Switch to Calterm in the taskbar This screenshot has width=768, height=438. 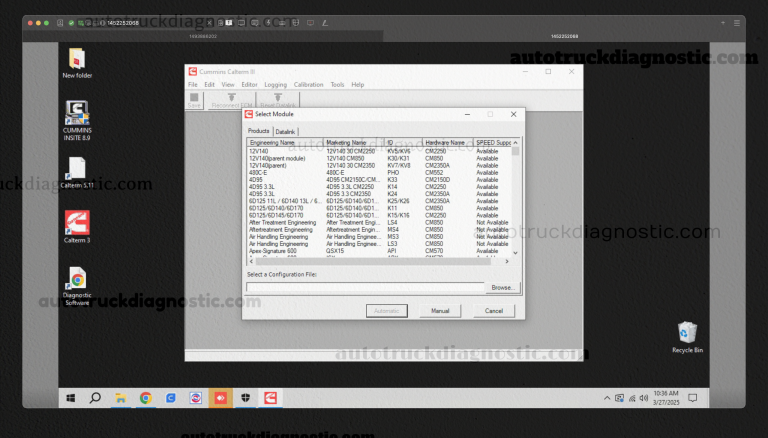270,398
